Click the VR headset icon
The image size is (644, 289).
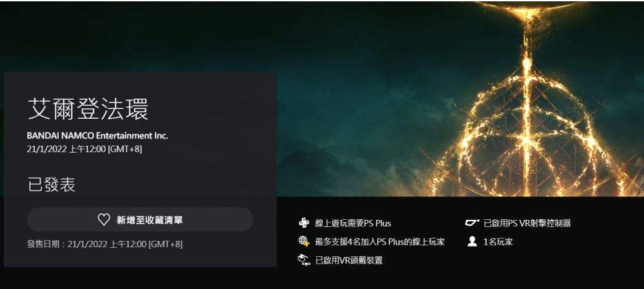click(x=304, y=260)
